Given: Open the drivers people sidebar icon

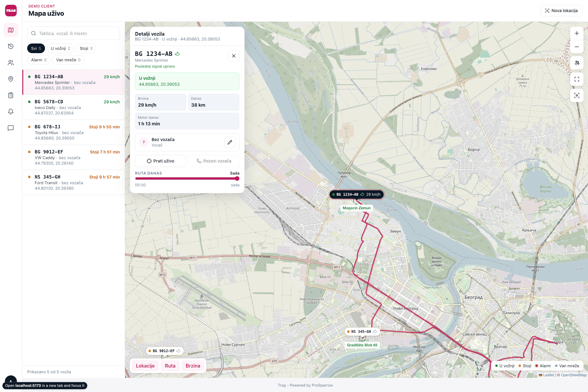Looking at the screenshot, I should pos(11,63).
